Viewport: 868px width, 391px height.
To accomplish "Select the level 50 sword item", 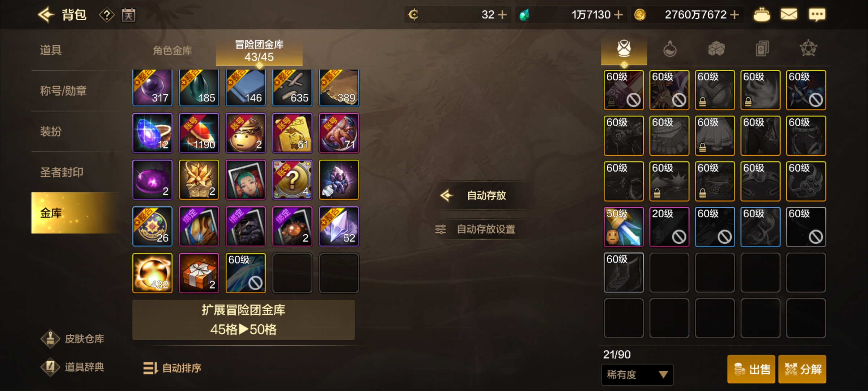I will [624, 227].
